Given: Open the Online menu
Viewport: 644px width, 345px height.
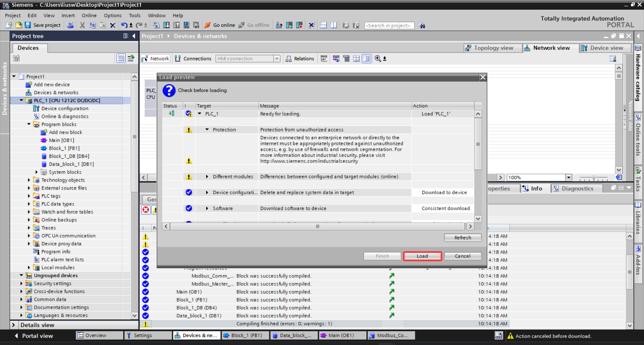Looking at the screenshot, I should (89, 15).
